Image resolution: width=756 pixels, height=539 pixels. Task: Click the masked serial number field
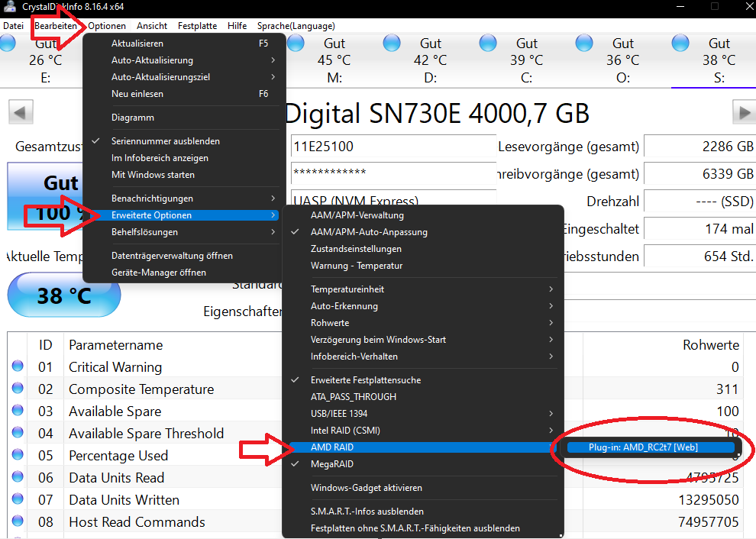[x=393, y=173]
